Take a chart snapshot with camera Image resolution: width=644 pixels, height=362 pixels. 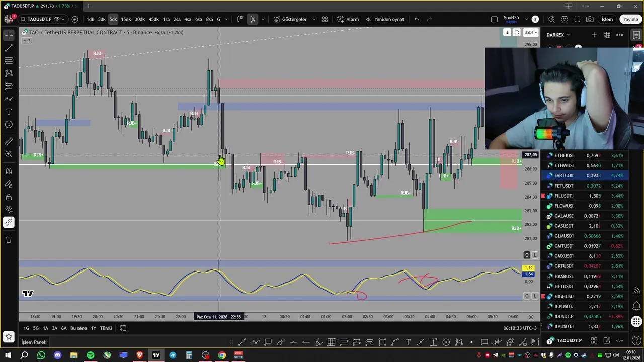(x=590, y=19)
